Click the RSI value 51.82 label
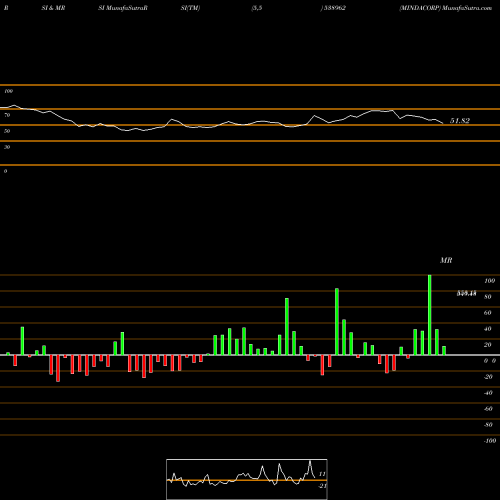500x500 pixels. [460, 121]
